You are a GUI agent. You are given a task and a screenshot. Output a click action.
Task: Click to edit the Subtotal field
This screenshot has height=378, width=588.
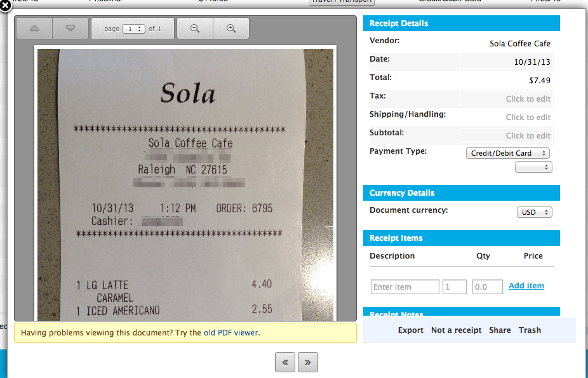point(506,135)
